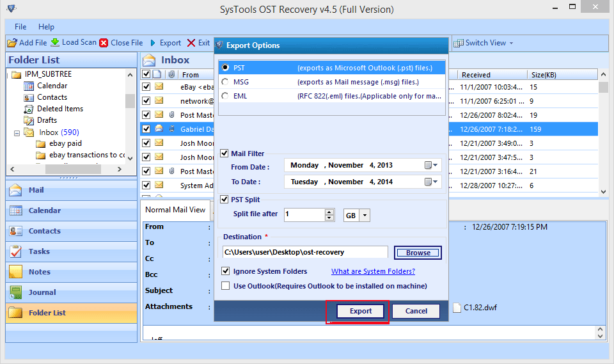Select the ebay transactions folder
The width and height of the screenshot is (614, 364).
[87, 155]
